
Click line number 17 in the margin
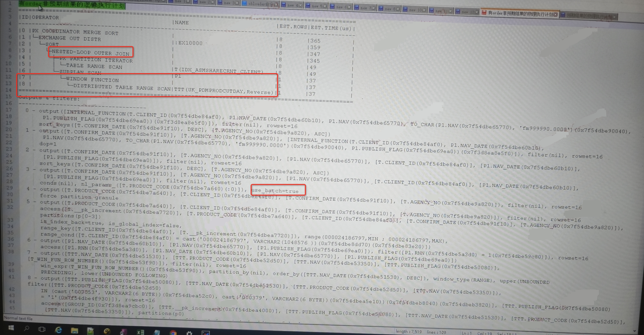[8, 110]
